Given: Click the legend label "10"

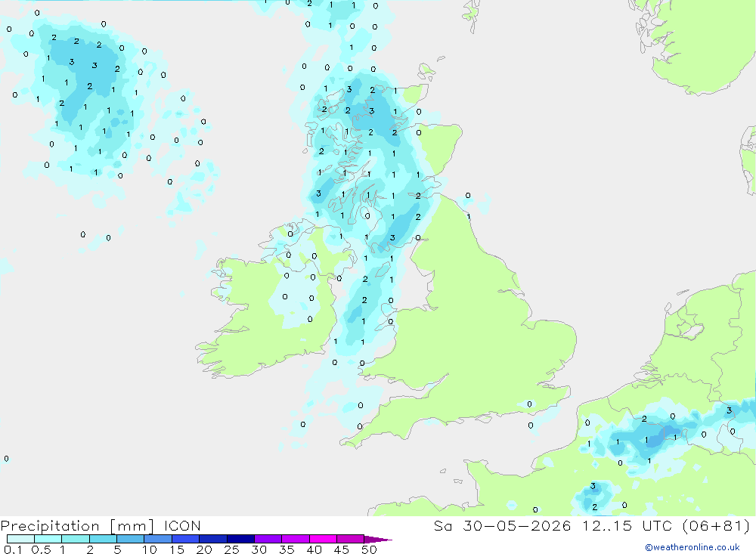Looking at the screenshot, I should pos(150,549).
